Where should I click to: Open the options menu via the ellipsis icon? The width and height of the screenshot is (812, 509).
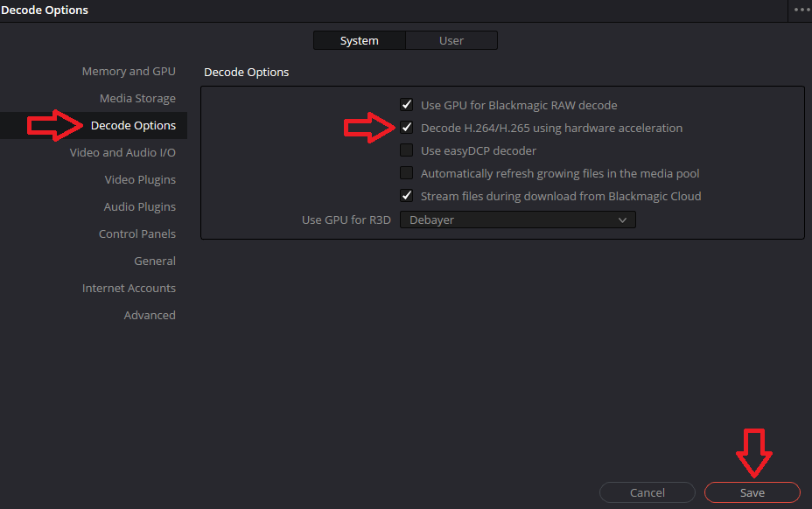[x=801, y=10]
